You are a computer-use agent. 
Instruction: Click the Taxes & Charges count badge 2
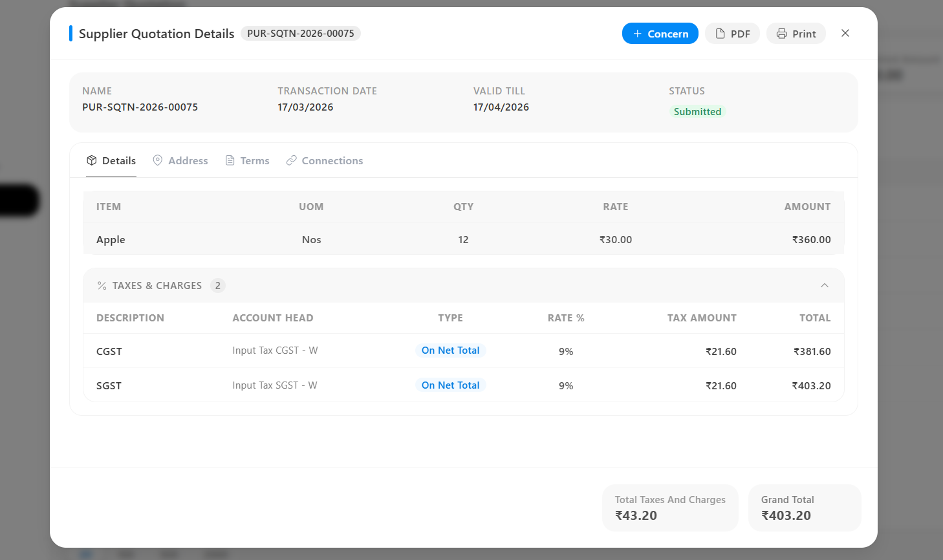pyautogui.click(x=218, y=285)
